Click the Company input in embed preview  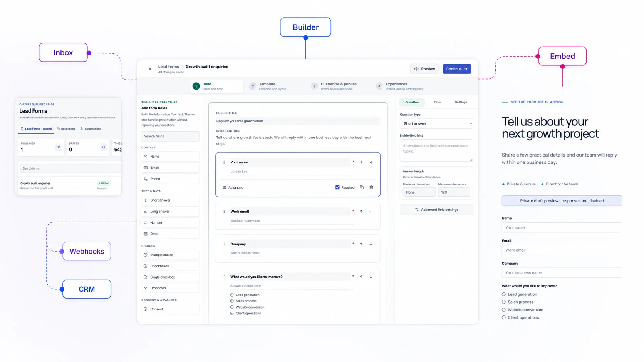(x=562, y=273)
